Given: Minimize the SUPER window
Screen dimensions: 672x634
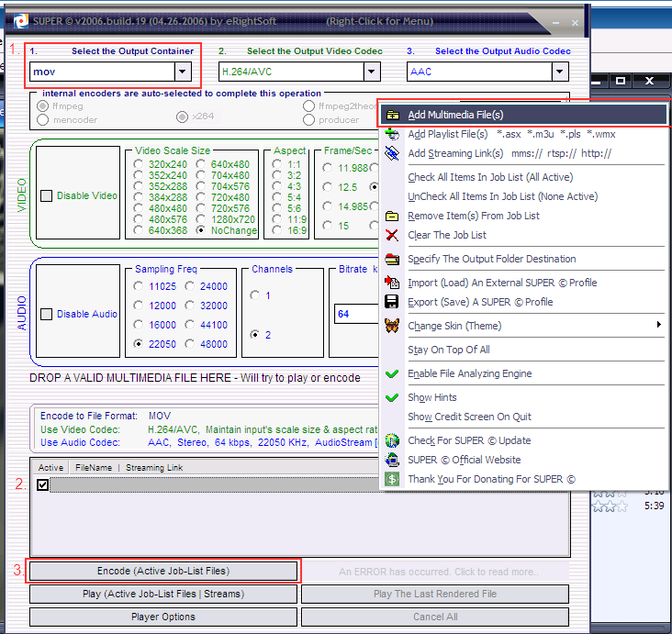Looking at the screenshot, I should [x=555, y=23].
